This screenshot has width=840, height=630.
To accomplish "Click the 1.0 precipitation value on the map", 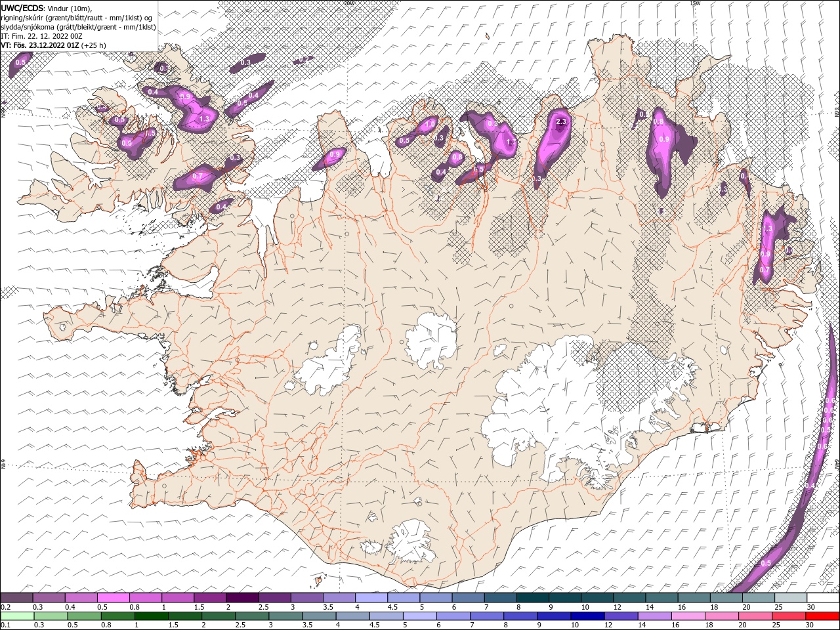I will point(430,124).
